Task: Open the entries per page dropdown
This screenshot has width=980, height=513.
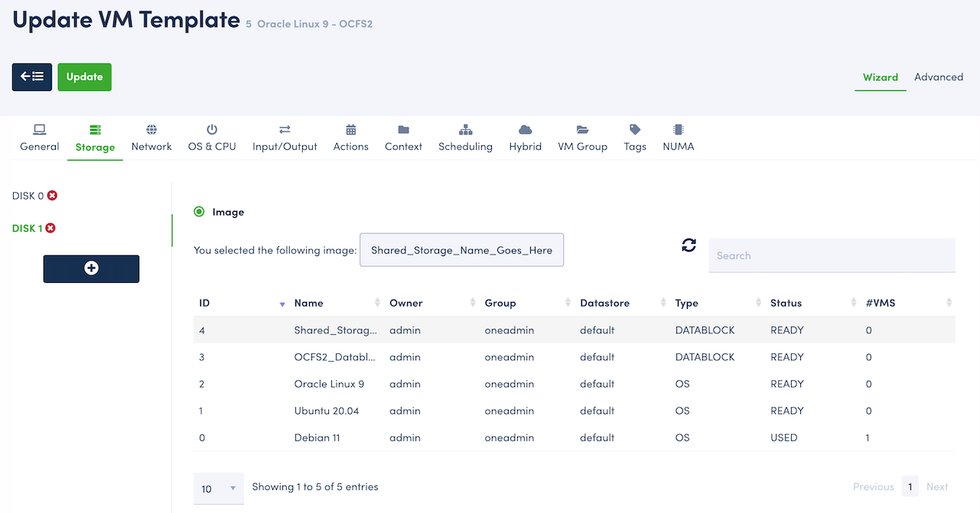Action: pos(219,489)
